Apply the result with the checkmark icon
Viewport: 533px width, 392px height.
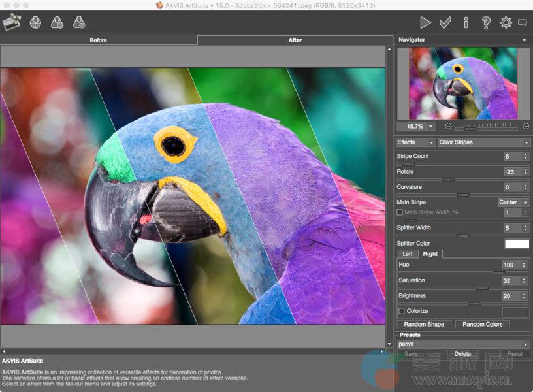[x=445, y=23]
